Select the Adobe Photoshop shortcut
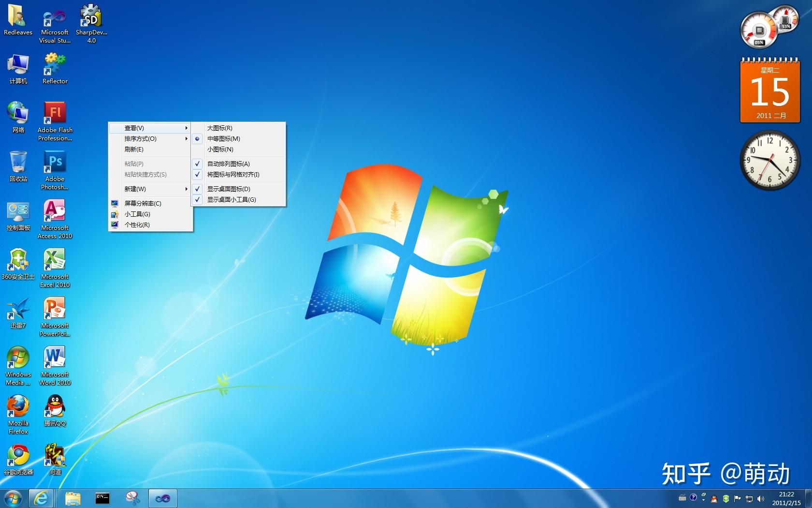812x508 pixels. coord(55,170)
